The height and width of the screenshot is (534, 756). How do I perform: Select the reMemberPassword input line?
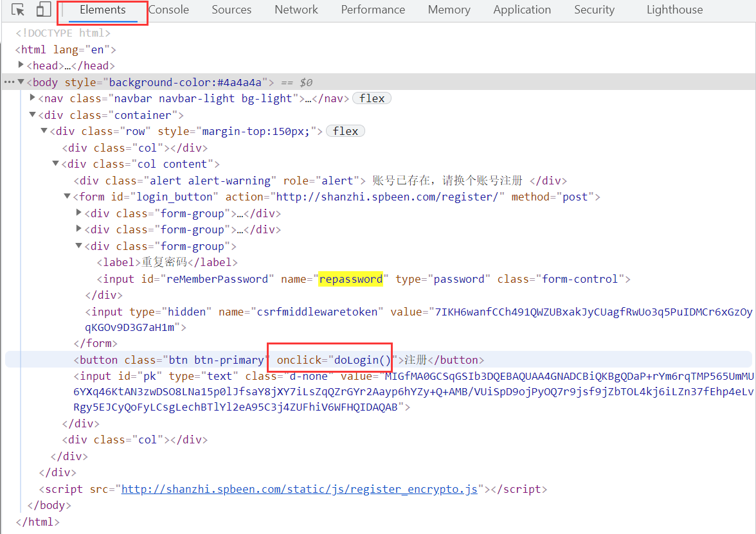(x=364, y=279)
